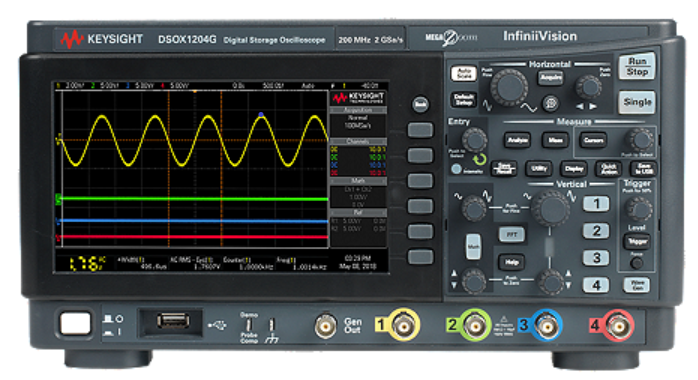Click the bottom softkey beside the screen
The height and width of the screenshot is (380, 698).
click(x=420, y=257)
